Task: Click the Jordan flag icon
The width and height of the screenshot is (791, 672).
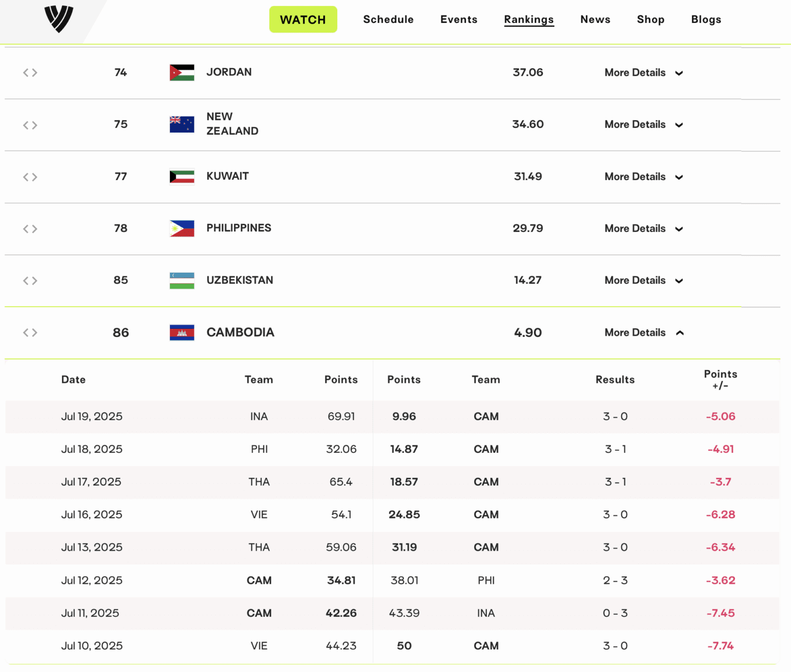Action: coord(182,73)
